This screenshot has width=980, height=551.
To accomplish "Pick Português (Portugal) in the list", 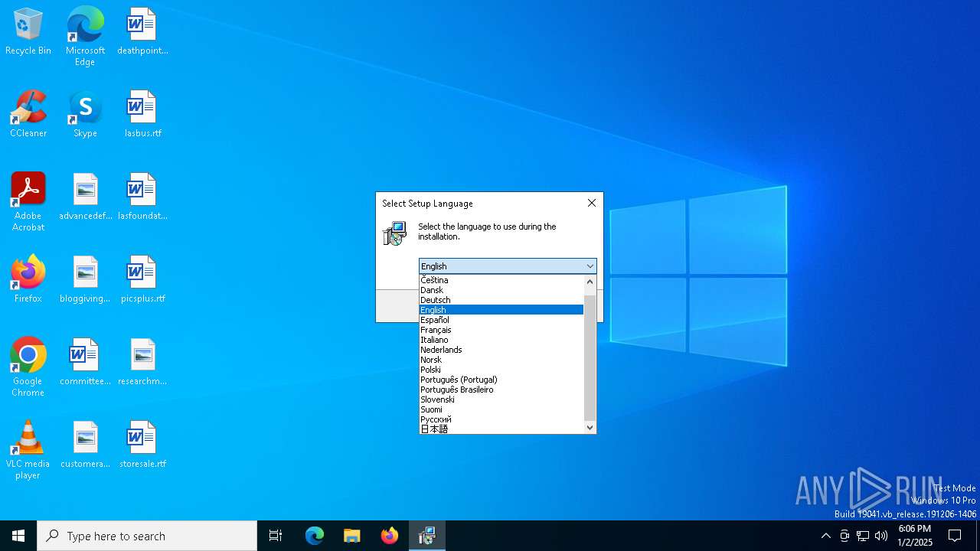I will click(501, 380).
